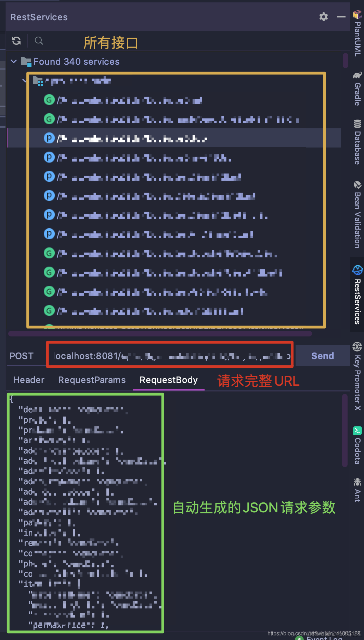Click the search services magnifier icon
The width and height of the screenshot is (364, 640).
coord(39,41)
